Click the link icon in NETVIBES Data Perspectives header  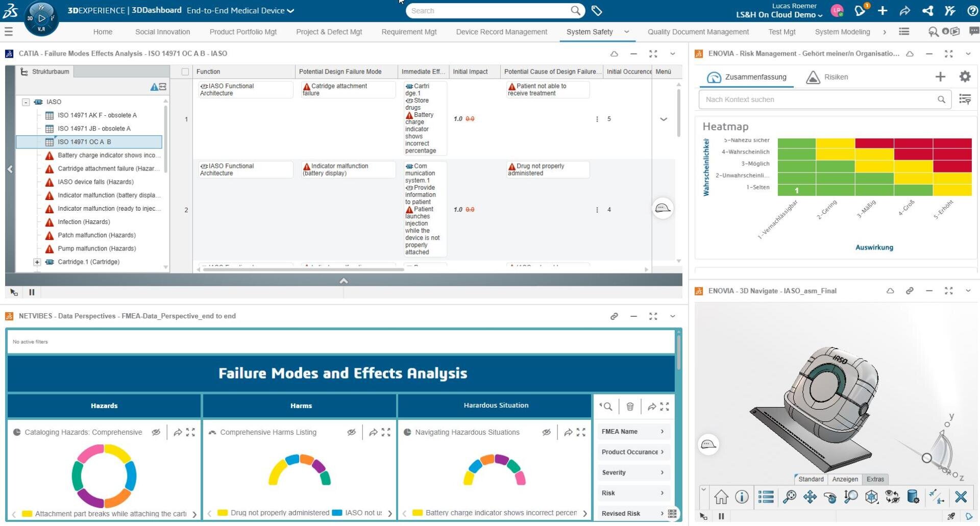click(614, 316)
